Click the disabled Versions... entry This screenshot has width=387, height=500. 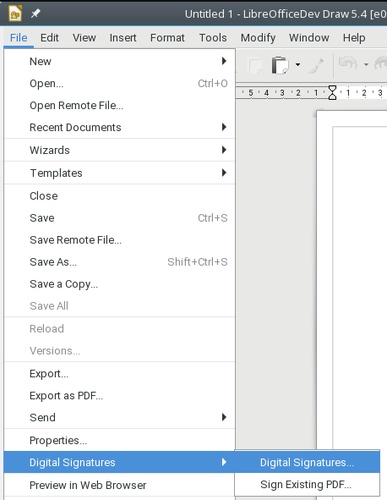pos(120,351)
